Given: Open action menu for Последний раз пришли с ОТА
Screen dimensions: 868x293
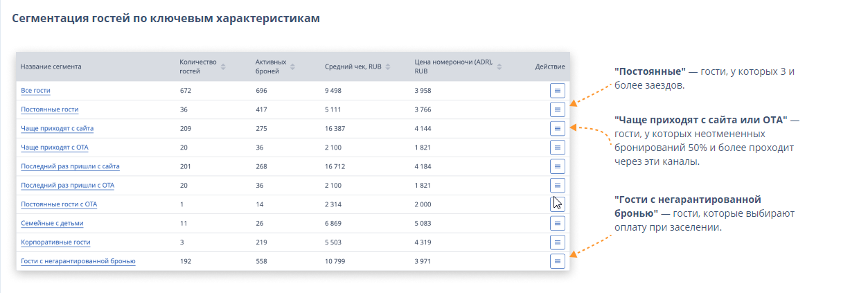Looking at the screenshot, I should pos(558,185).
